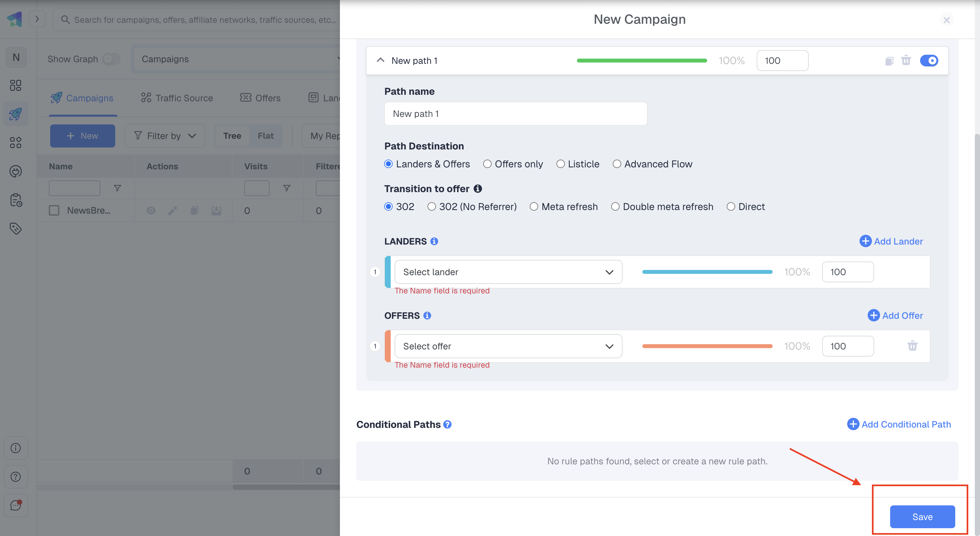This screenshot has width=980, height=536.
Task: Click the duplicate path icon
Action: pyautogui.click(x=889, y=61)
